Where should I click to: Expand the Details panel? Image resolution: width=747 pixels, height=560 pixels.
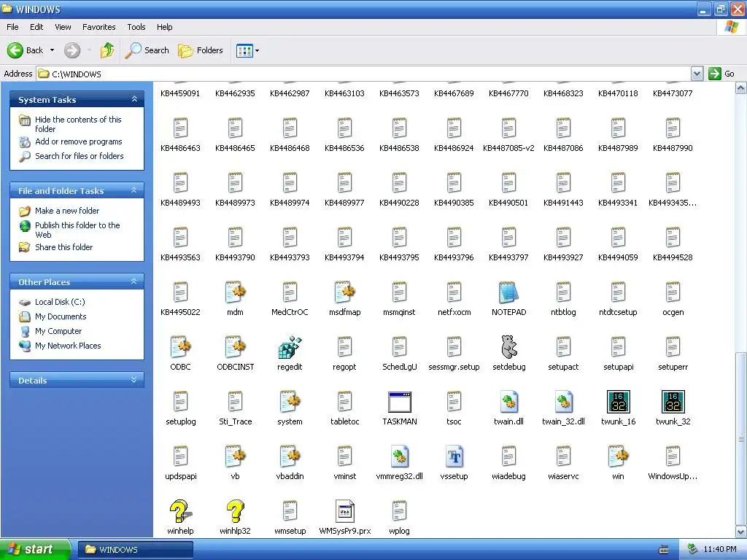click(134, 380)
